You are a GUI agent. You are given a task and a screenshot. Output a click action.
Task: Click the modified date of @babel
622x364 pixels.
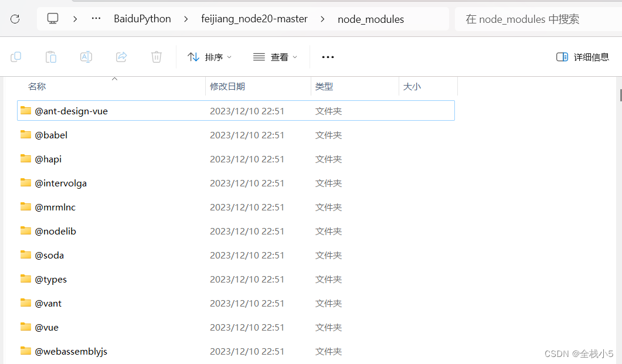[247, 135]
